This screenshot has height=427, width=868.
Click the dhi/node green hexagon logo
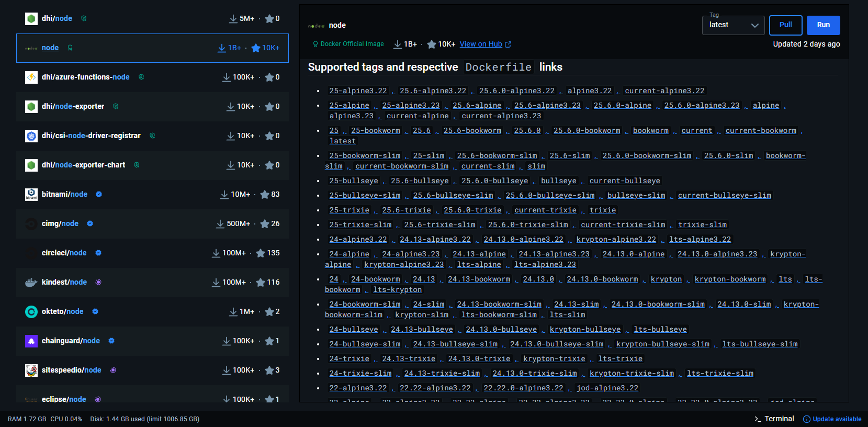click(31, 19)
